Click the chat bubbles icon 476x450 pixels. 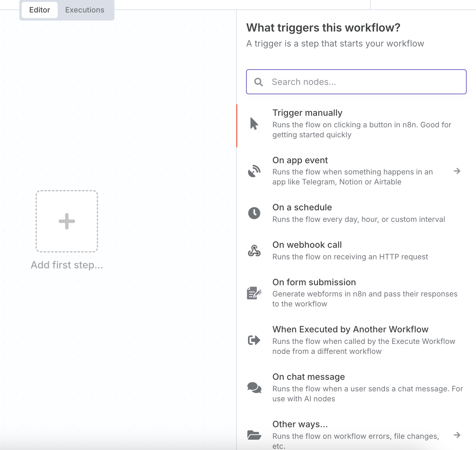coord(254,388)
